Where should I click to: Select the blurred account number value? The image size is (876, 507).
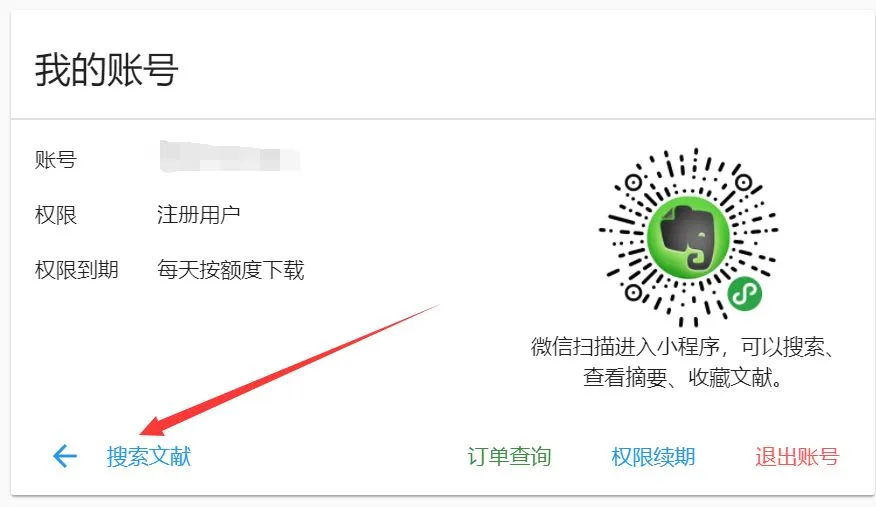pyautogui.click(x=230, y=156)
